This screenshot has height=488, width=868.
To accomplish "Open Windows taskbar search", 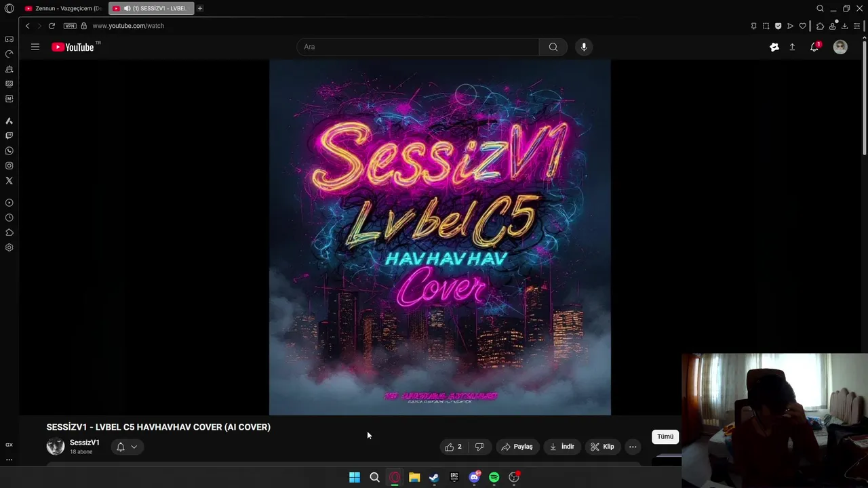I will click(x=374, y=477).
